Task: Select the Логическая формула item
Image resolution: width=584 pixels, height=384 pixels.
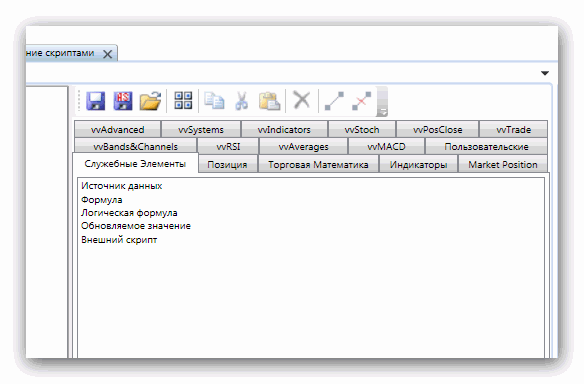Action: pos(129,213)
